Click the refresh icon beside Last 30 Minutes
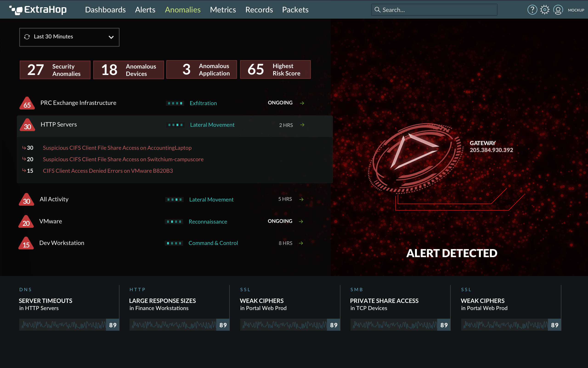Viewport: 588px width, 368px height. [x=27, y=37]
